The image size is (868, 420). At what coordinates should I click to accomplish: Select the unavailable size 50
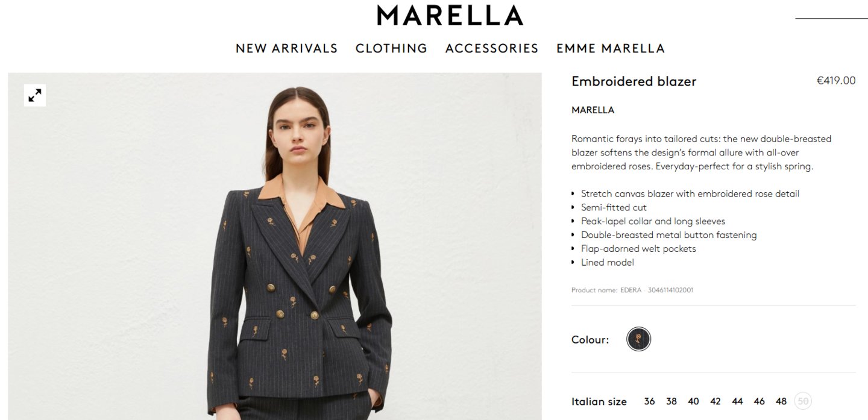(803, 401)
